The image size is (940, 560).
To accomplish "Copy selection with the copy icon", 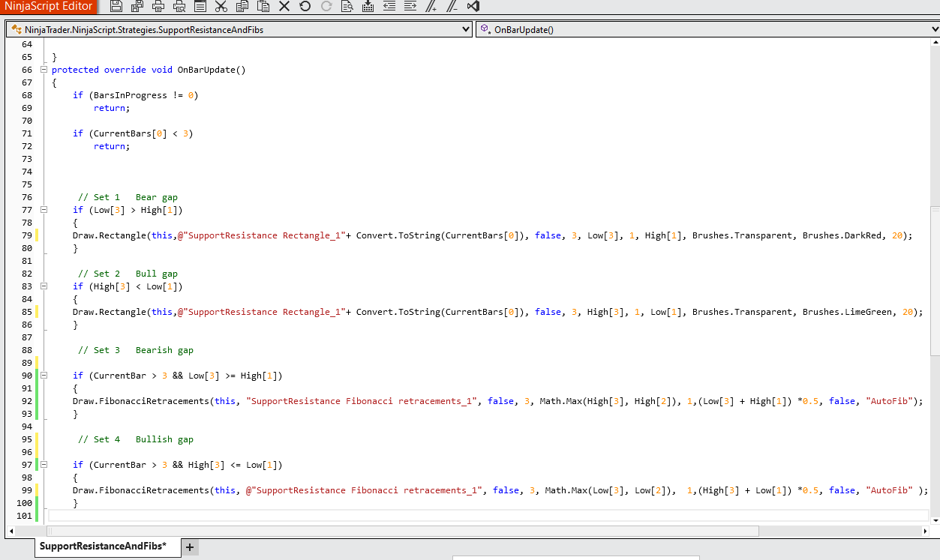I will pos(242,7).
